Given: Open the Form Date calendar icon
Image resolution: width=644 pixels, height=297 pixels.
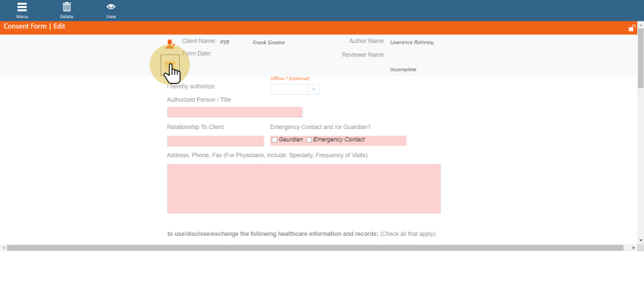Looking at the screenshot, I should (170, 65).
